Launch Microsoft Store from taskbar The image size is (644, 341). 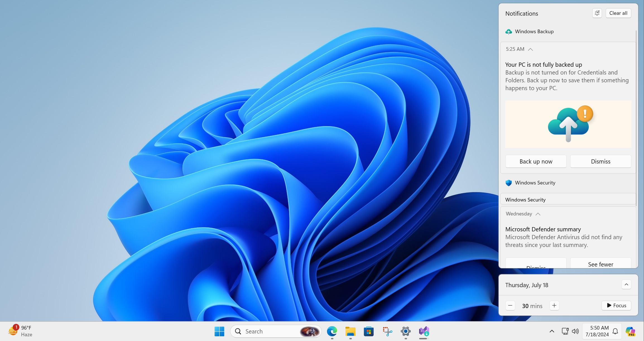369,332
